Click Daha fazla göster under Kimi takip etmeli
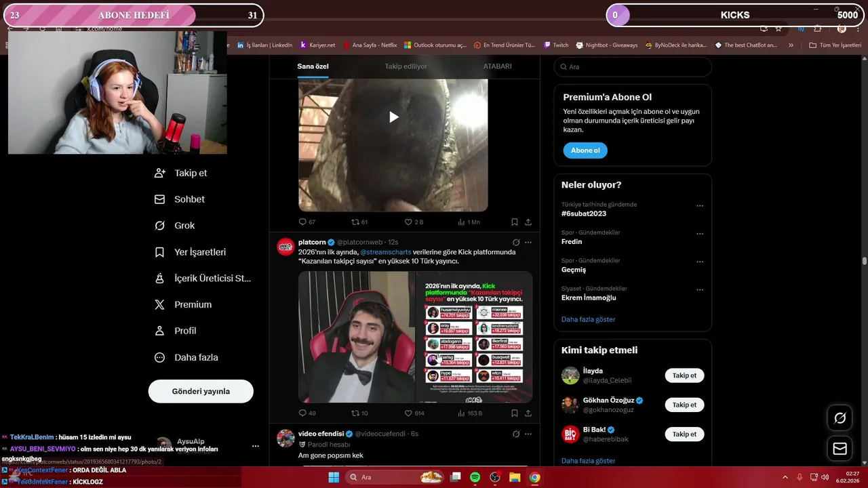Viewport: 868px width, 488px height. pos(589,461)
